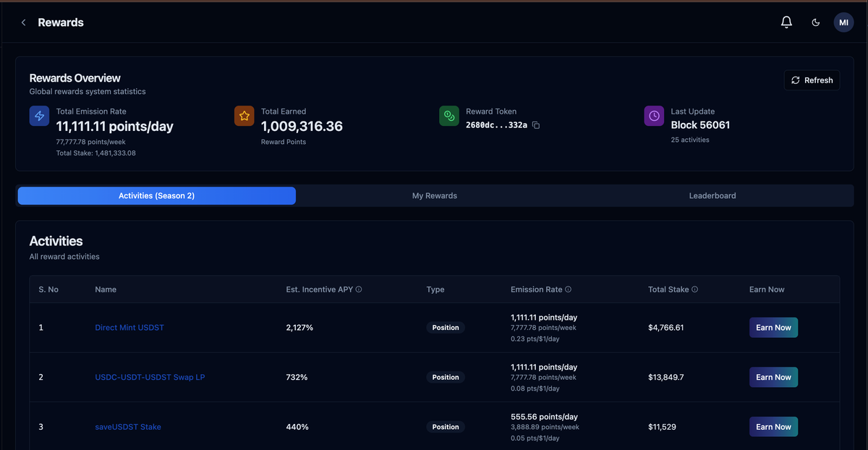Image resolution: width=868 pixels, height=450 pixels.
Task: Show the Emission Rate info tooltip
Action: (x=569, y=289)
